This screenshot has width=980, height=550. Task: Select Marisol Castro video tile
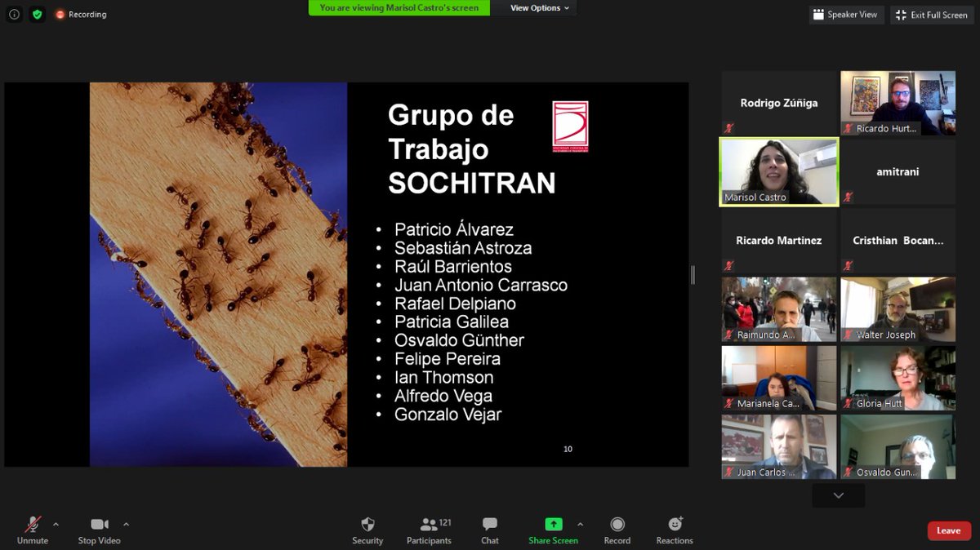pos(779,171)
